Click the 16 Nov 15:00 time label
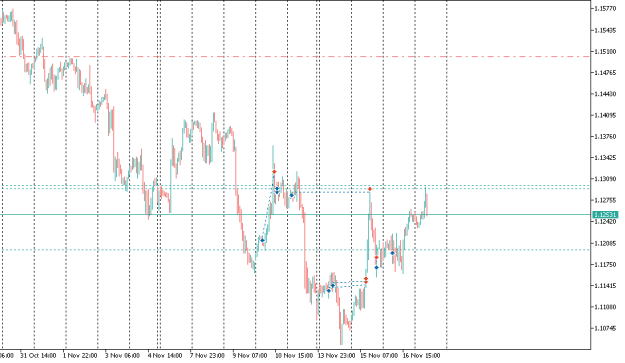Screen dimensions: 625x363 (421, 355)
